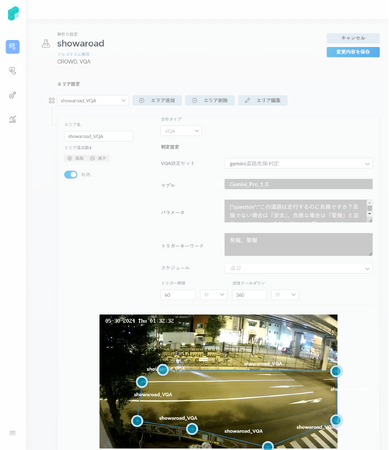Click the teal app logo in sidebar
Screen dimensions: 389x450
pos(13,14)
